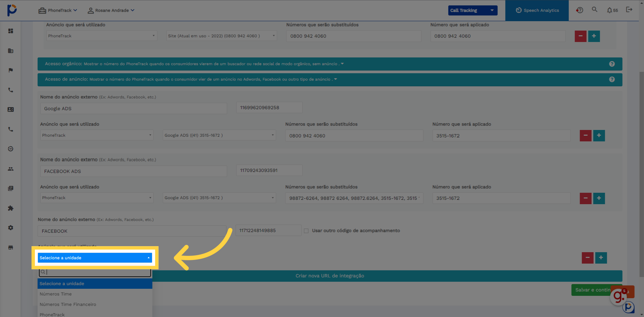Open PhoneTrack unit dropdown under FACEBOOK ADS

point(97,198)
